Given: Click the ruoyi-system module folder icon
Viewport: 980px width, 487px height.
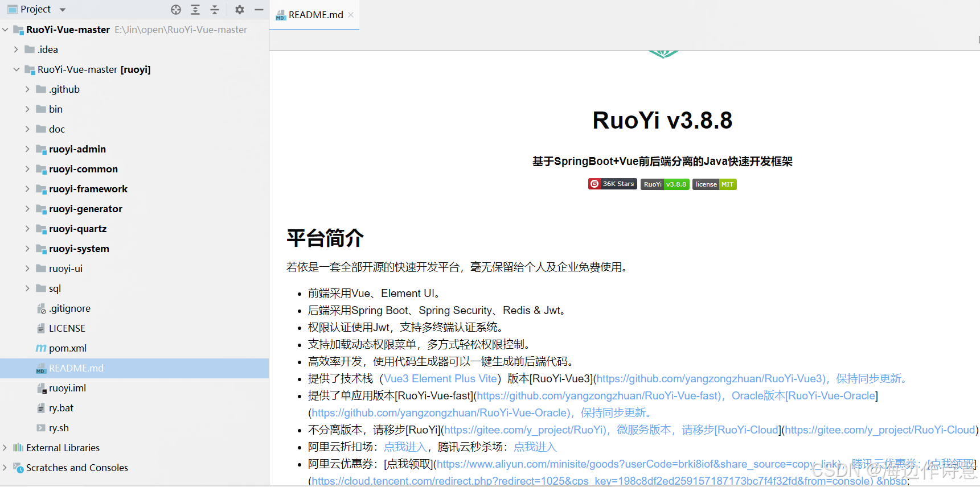Looking at the screenshot, I should 41,249.
